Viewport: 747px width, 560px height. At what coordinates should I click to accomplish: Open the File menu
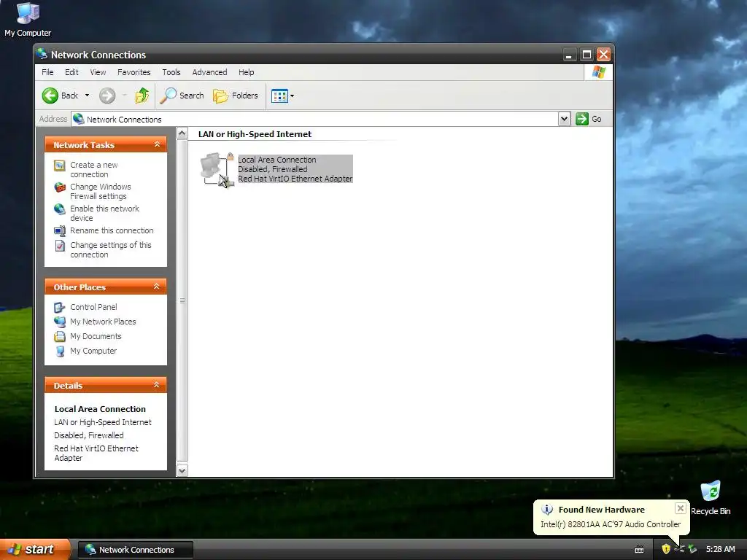click(47, 72)
